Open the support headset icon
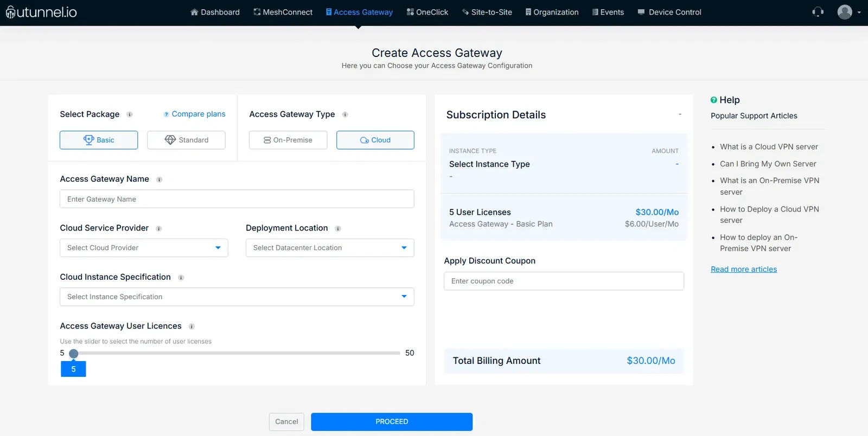 pos(818,12)
